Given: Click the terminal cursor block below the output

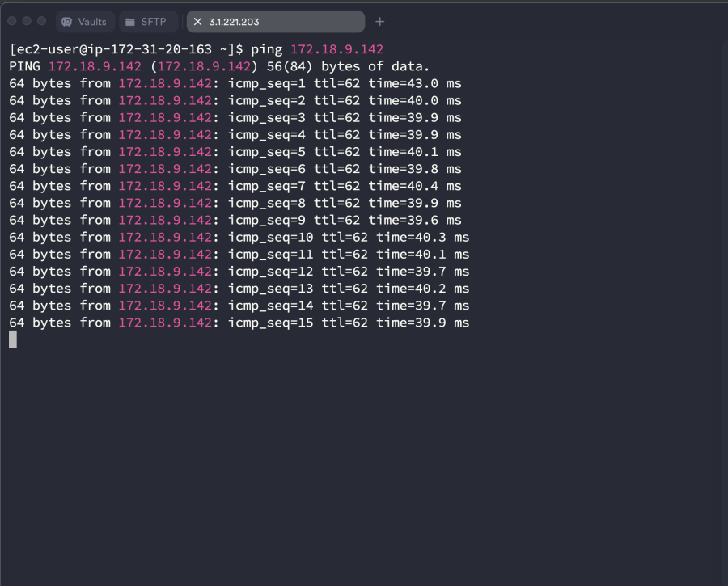Looking at the screenshot, I should (13, 339).
